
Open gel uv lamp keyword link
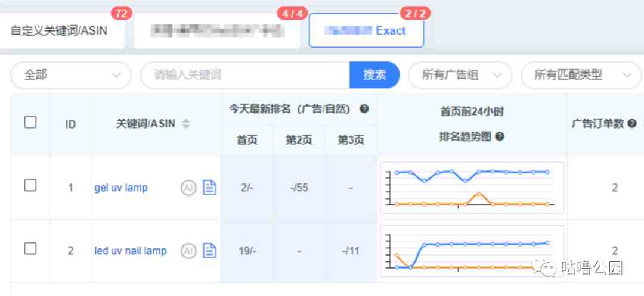coord(121,188)
